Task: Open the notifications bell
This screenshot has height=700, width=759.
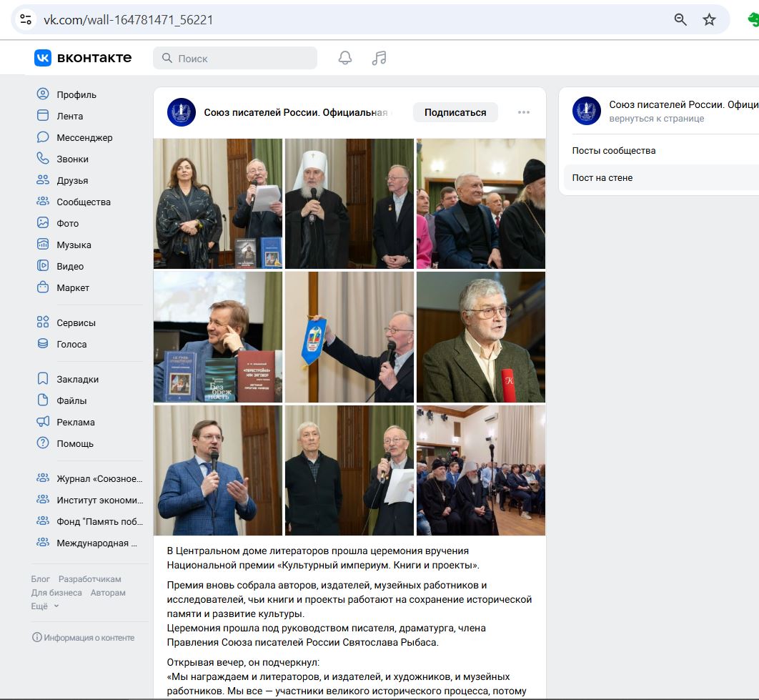Action: tap(345, 58)
